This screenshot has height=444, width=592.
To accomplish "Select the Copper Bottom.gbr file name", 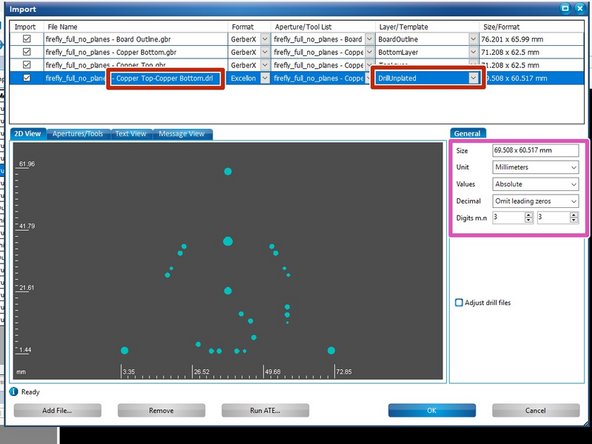I will click(111, 52).
